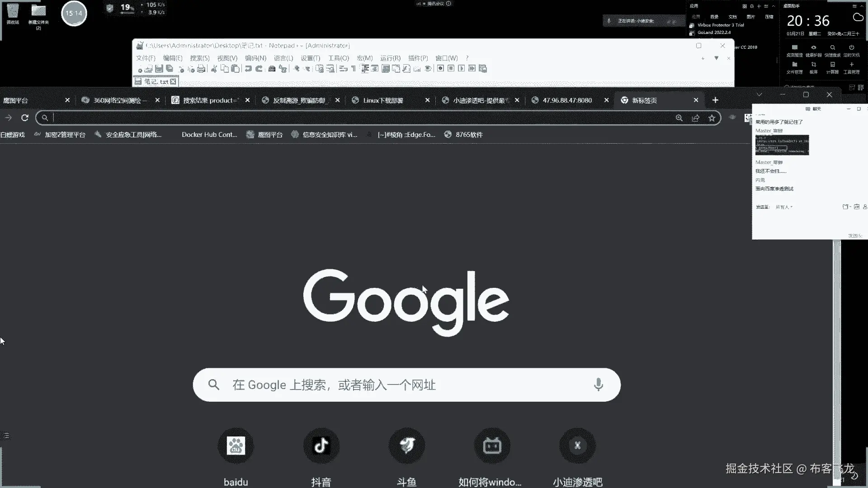Toggle macro recording in Notepad++ toolbar
Viewport: 868px width, 488px height.
pos(440,69)
